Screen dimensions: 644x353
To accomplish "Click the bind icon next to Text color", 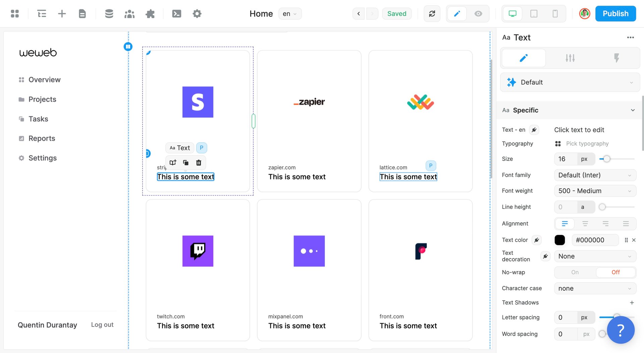I will (537, 240).
